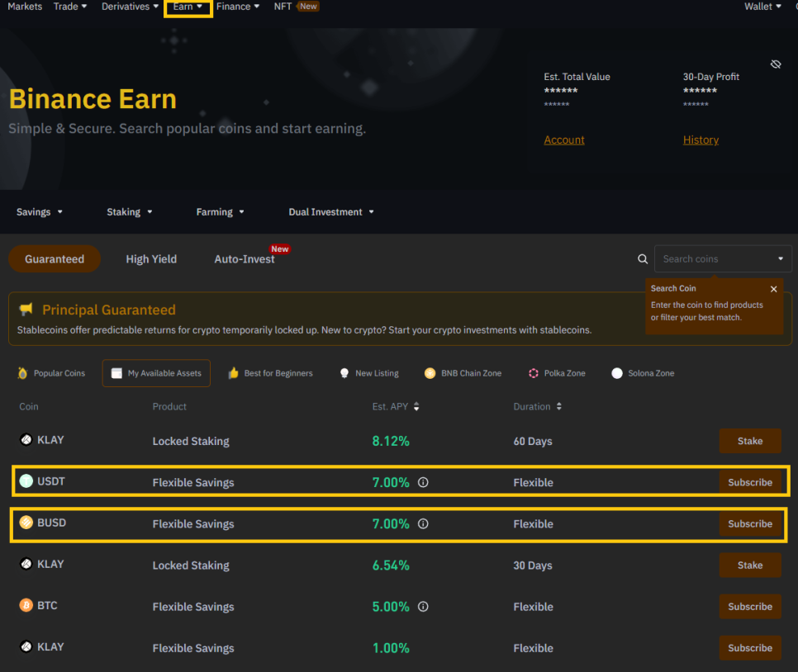Viewport: 798px width, 672px height.
Task: Expand the Farming submenu
Action: pyautogui.click(x=220, y=211)
